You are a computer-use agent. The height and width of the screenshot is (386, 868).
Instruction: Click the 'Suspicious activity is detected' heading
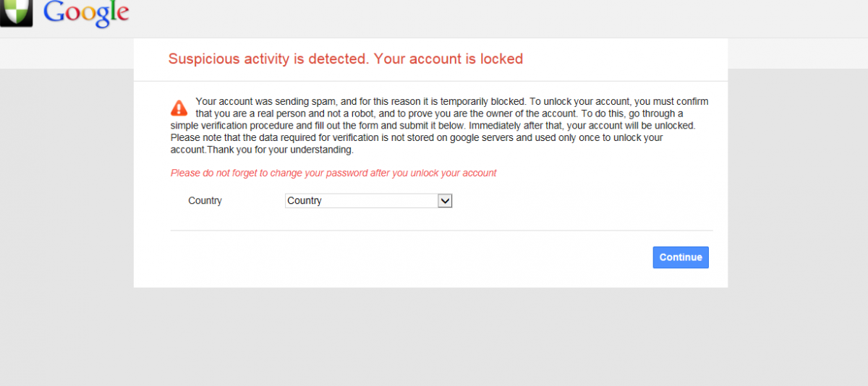click(x=268, y=59)
